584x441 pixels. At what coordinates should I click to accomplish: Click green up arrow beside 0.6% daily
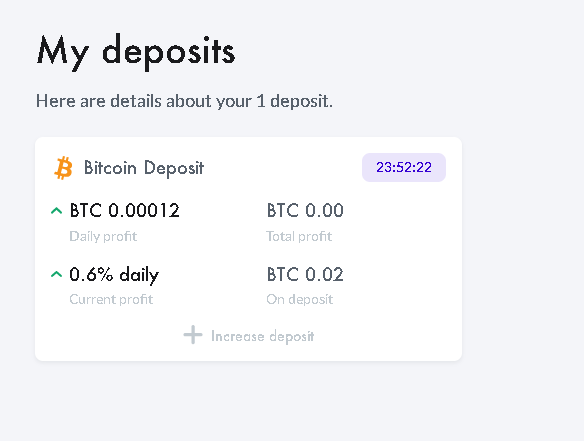56,275
